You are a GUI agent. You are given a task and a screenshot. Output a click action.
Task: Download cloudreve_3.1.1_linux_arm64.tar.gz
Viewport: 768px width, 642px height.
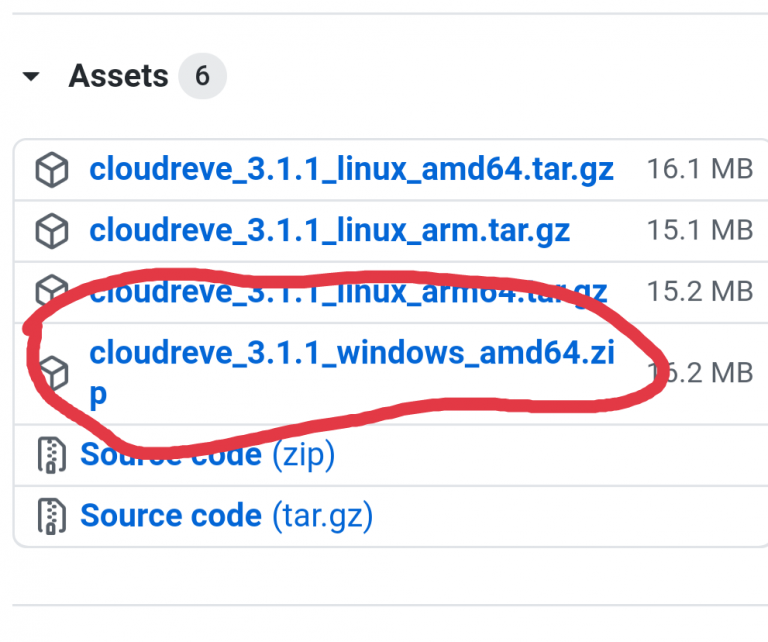coord(348,292)
